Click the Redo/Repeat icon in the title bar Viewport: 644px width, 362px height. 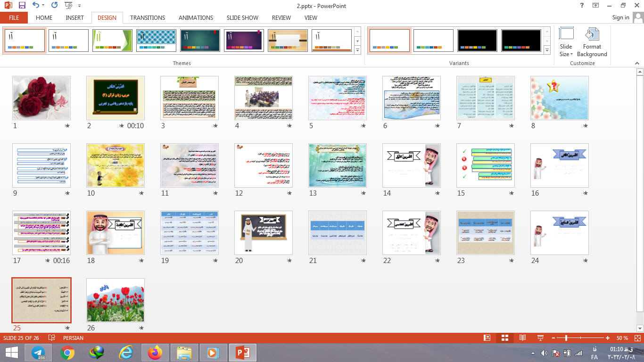54,6
